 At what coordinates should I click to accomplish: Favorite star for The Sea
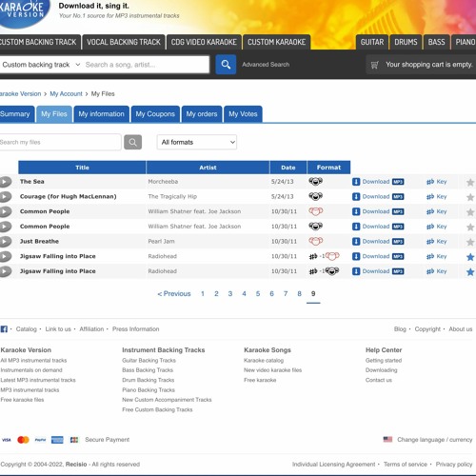470,182
